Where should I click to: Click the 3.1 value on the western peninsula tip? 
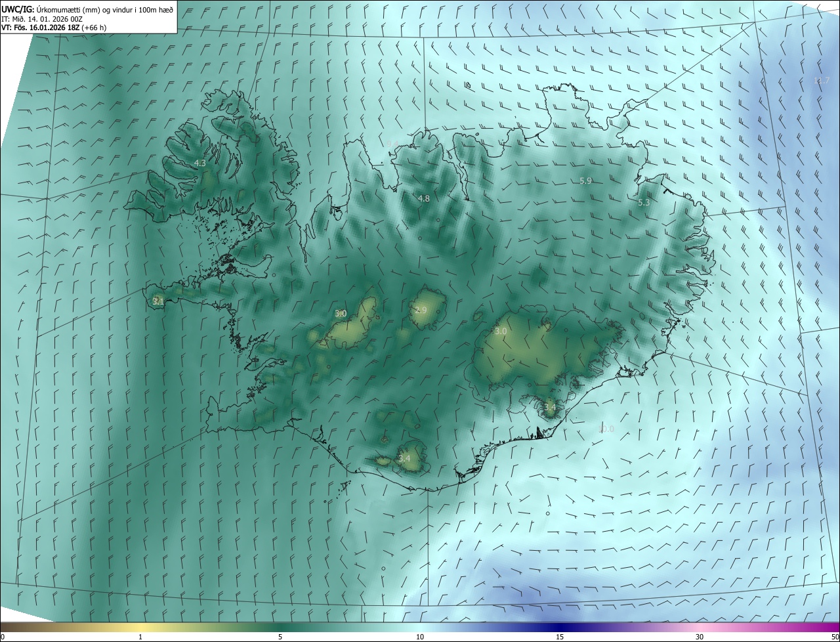click(x=157, y=301)
